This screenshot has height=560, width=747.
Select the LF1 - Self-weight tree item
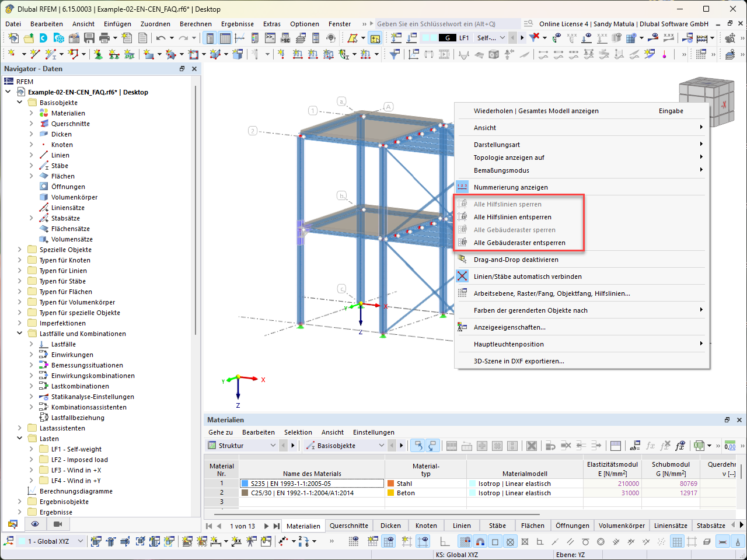tap(76, 449)
